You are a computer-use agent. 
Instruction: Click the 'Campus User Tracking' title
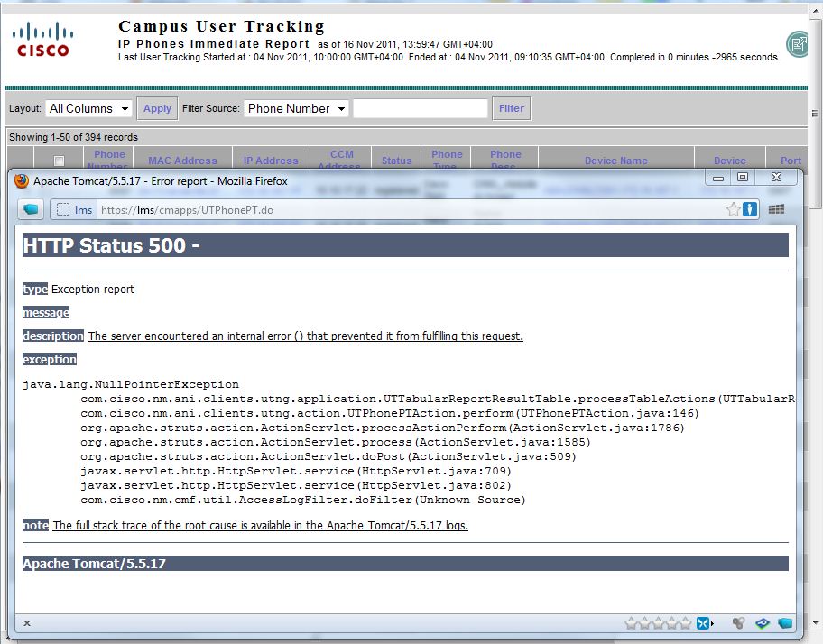click(221, 26)
